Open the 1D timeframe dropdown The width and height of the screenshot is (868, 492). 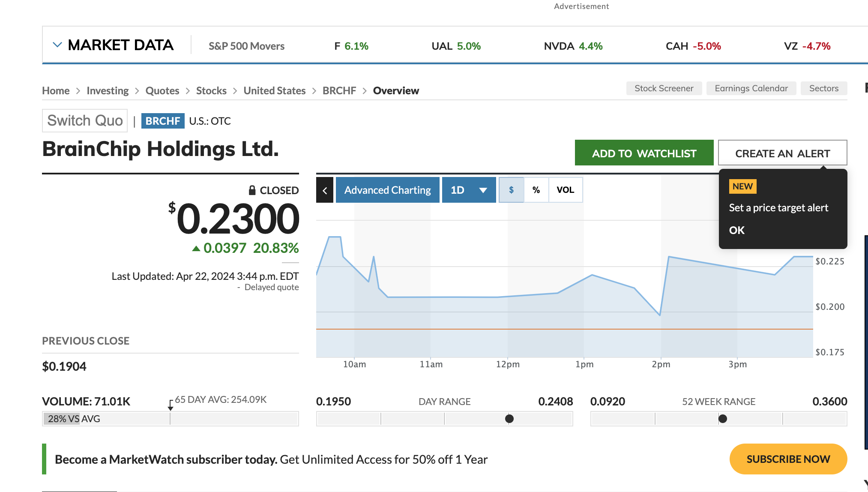coord(469,190)
